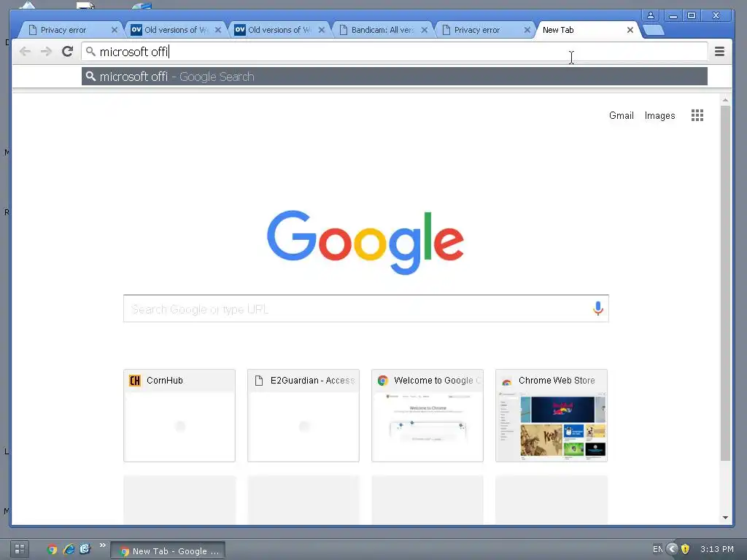Expand the quick launch overflow chevron
The height and width of the screenshot is (560, 747).
(x=102, y=545)
